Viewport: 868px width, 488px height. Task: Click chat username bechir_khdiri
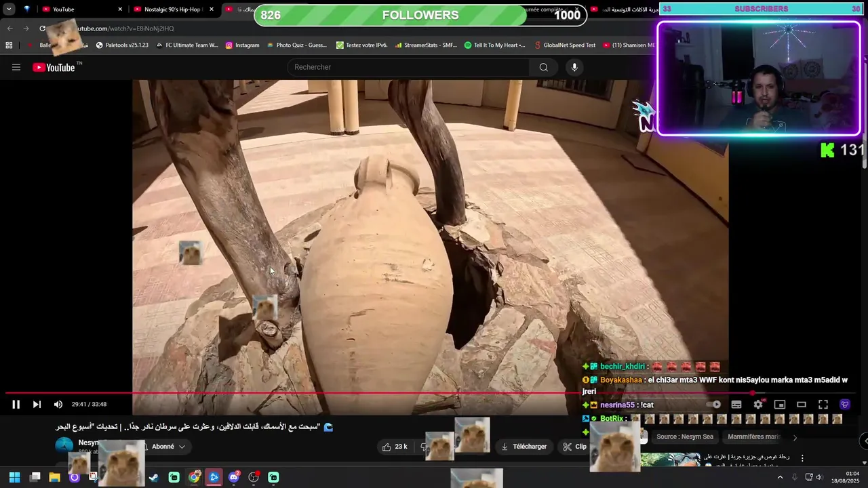click(x=623, y=367)
